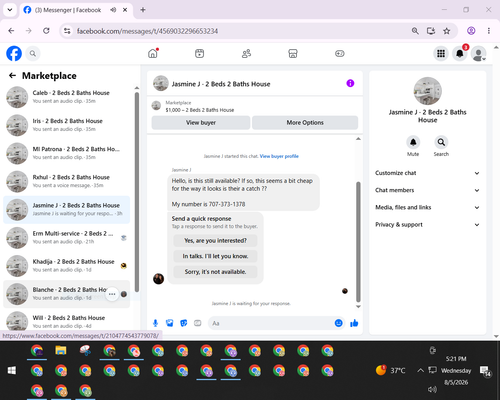Open the taskbar volume speaker icon

tap(432, 389)
